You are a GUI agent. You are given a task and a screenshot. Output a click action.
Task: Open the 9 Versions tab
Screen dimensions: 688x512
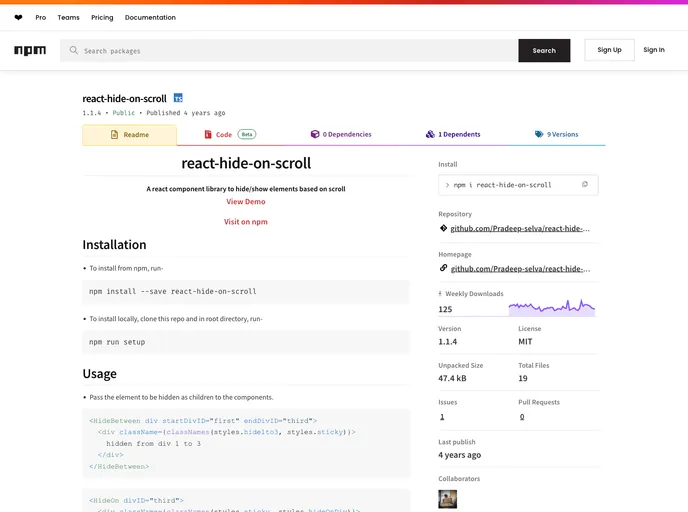click(x=556, y=134)
